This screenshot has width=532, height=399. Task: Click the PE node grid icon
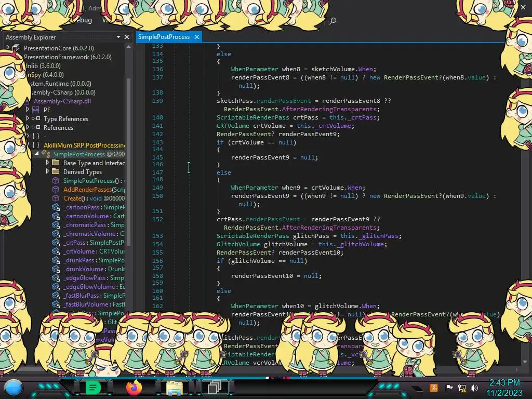(x=36, y=110)
